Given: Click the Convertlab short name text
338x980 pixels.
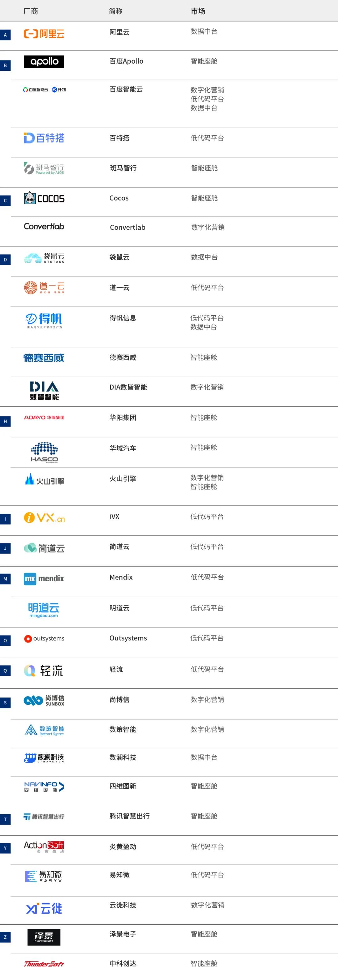Looking at the screenshot, I should [x=127, y=227].
